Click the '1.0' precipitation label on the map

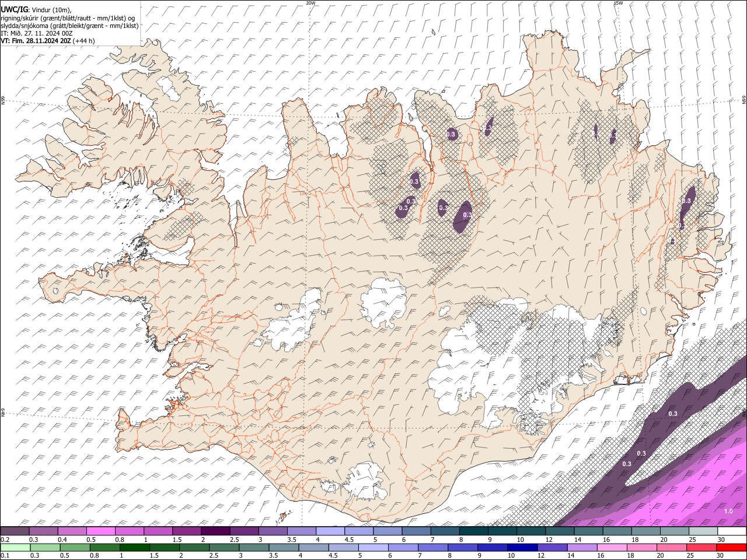click(728, 512)
